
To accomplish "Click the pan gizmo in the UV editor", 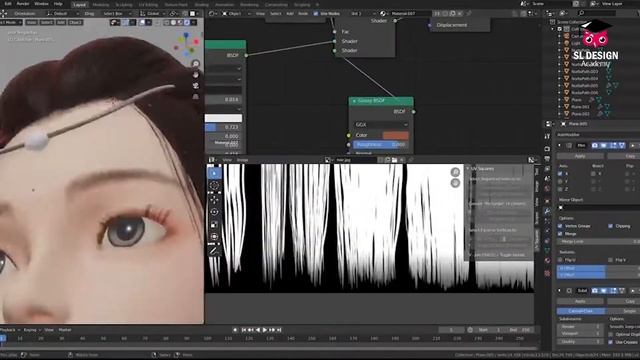I will point(455,183).
